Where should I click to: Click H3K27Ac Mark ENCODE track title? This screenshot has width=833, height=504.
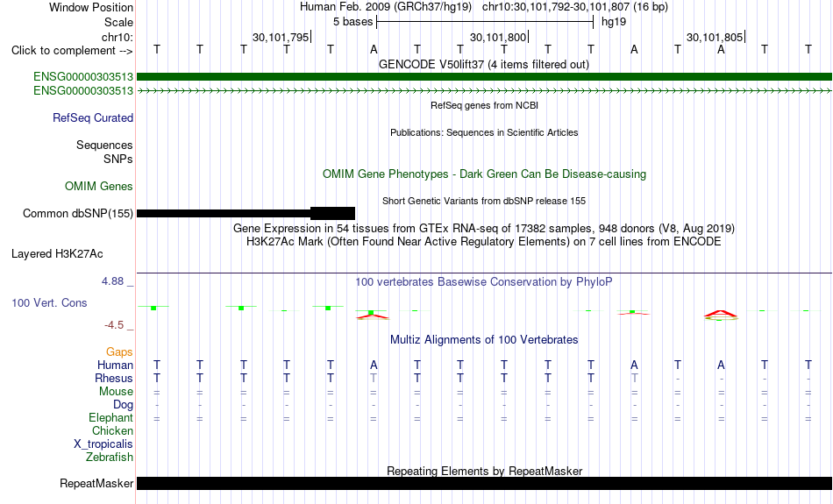(484, 242)
